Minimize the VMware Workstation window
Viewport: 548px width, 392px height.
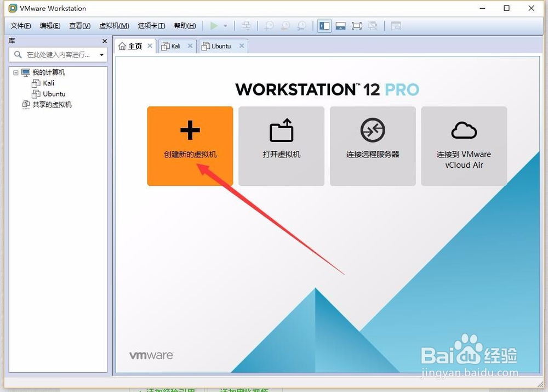[483, 8]
